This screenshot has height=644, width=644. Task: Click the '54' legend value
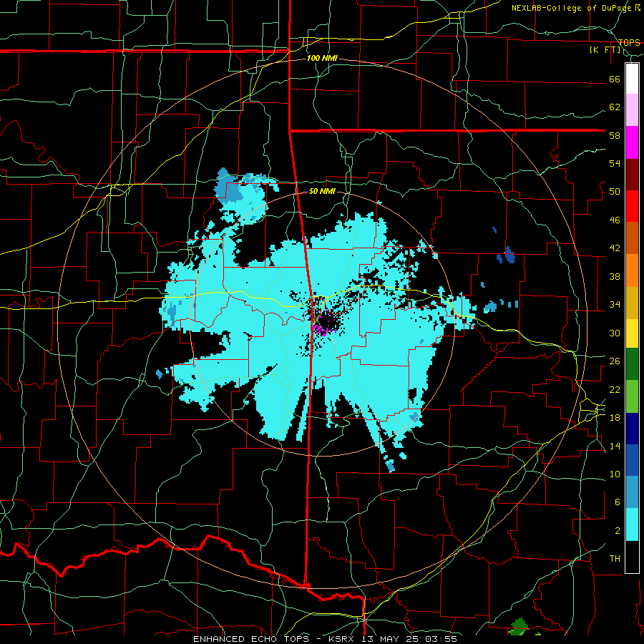615,163
